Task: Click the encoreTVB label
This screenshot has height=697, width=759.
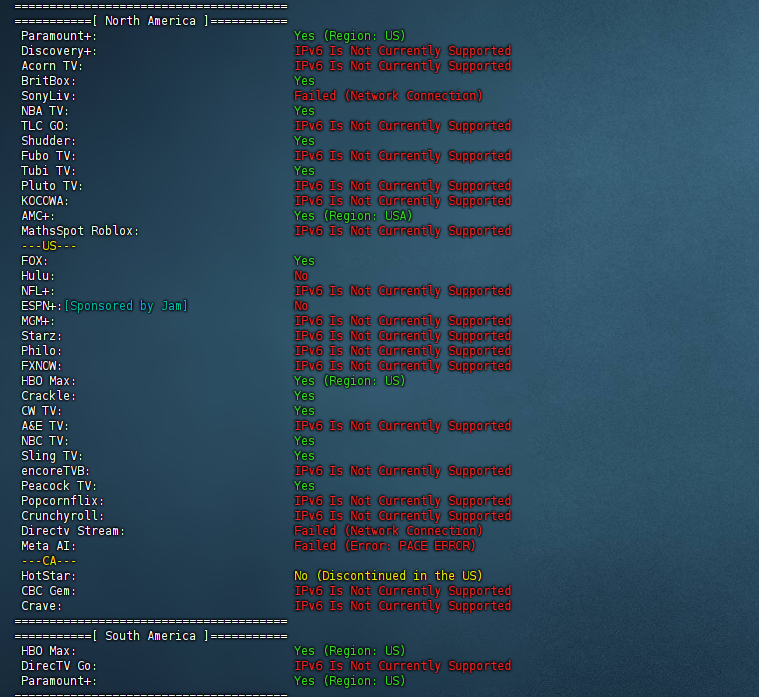Action: click(x=55, y=471)
